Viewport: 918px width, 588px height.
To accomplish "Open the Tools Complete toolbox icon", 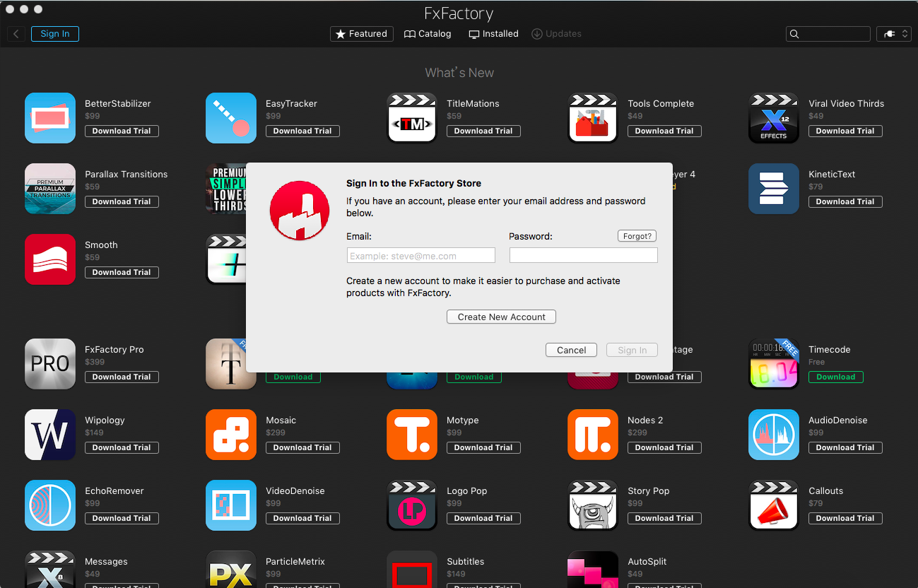I will (x=593, y=118).
